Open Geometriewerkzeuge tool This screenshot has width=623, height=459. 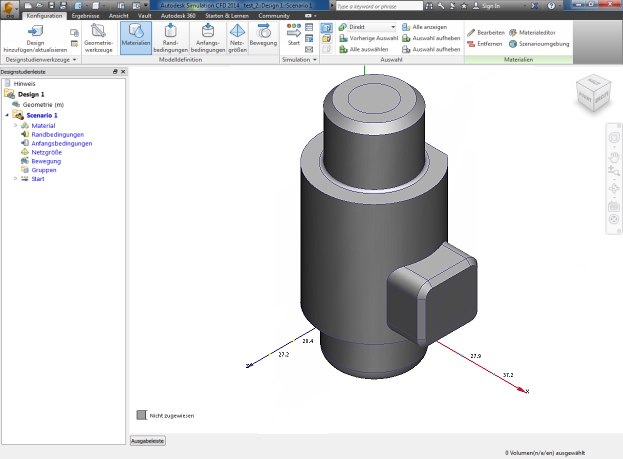pos(99,38)
